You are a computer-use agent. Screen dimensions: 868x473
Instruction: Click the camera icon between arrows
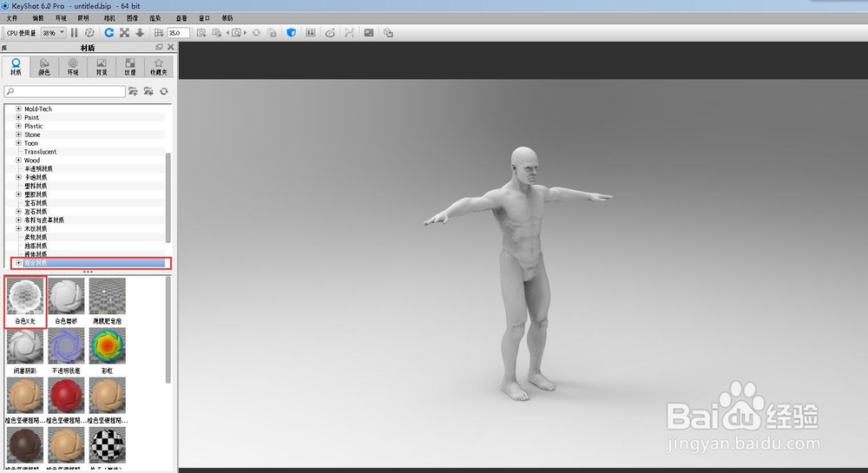[236, 33]
